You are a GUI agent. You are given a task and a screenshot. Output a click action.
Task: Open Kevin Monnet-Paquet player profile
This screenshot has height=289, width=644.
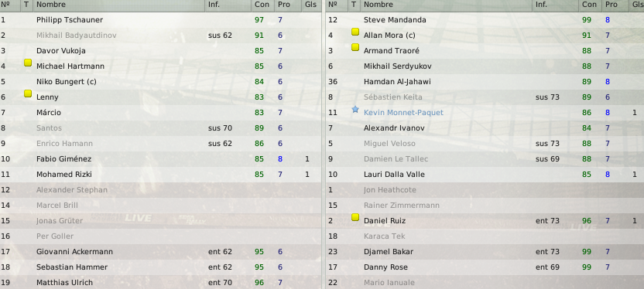[403, 112]
